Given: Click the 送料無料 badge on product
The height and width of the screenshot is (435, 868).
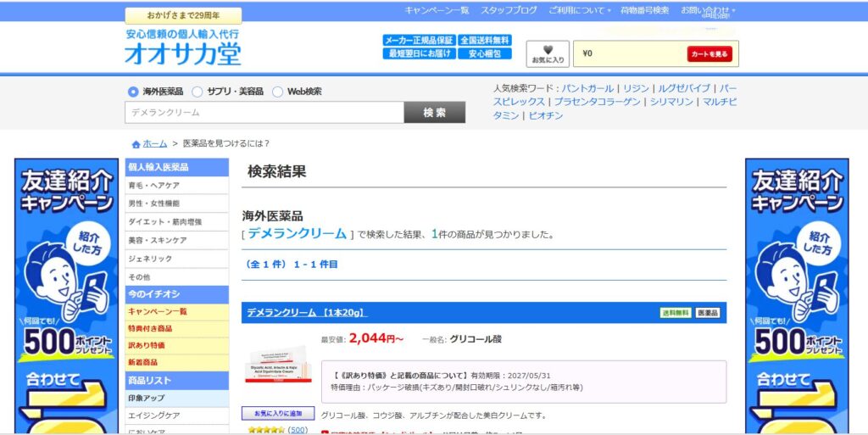Looking at the screenshot, I should point(676,313).
